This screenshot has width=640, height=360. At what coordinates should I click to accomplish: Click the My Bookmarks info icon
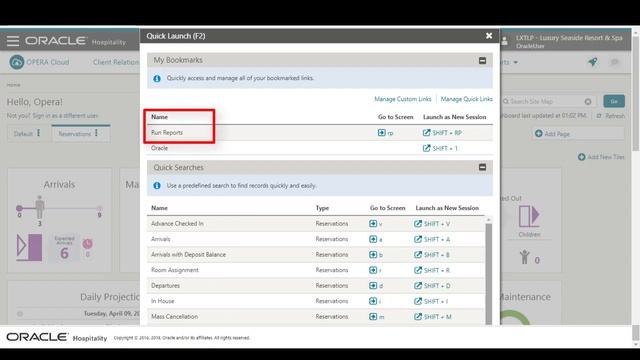coord(157,78)
